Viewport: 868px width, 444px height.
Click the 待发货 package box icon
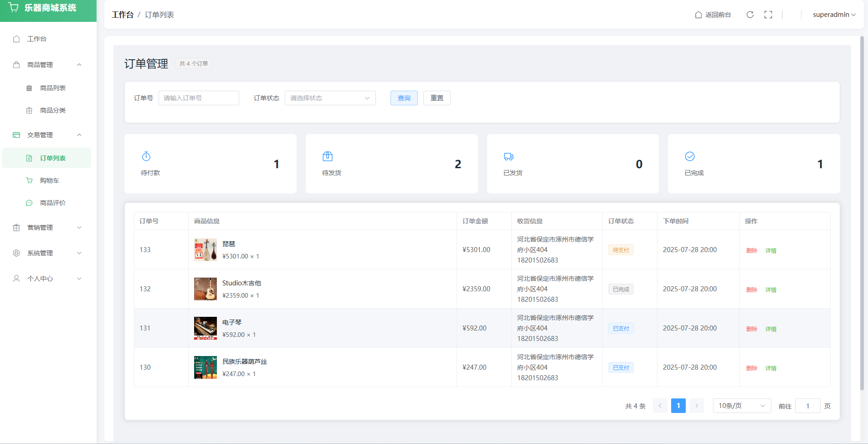(328, 156)
